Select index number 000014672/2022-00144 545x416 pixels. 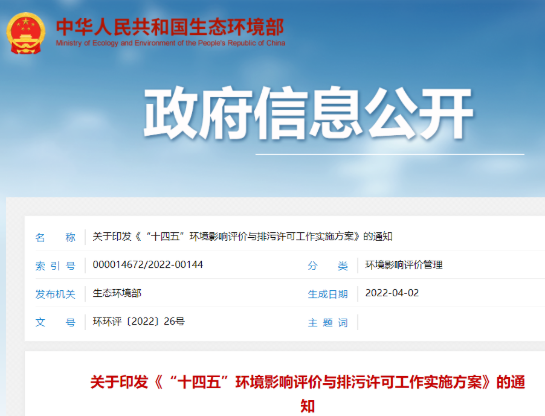(148, 264)
